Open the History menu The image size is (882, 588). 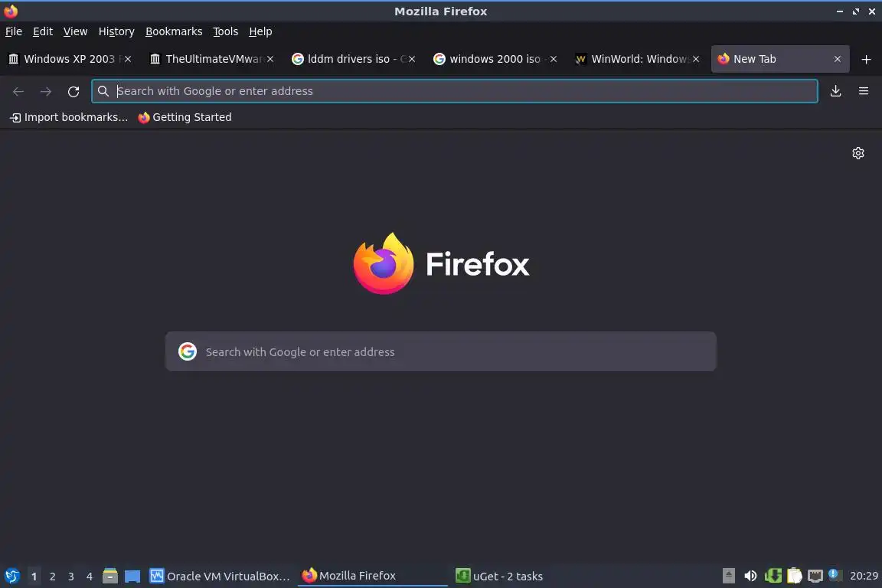116,31
